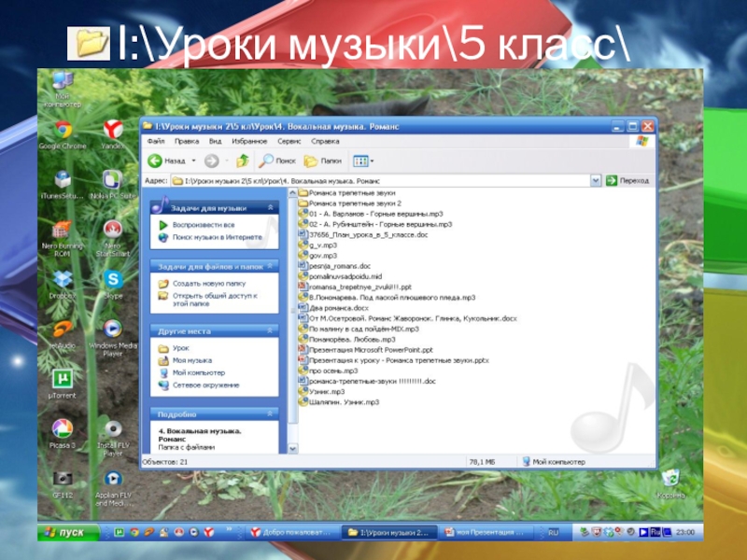Click Создать новую папку link
Image resolution: width=747 pixels, height=560 pixels.
(x=207, y=283)
